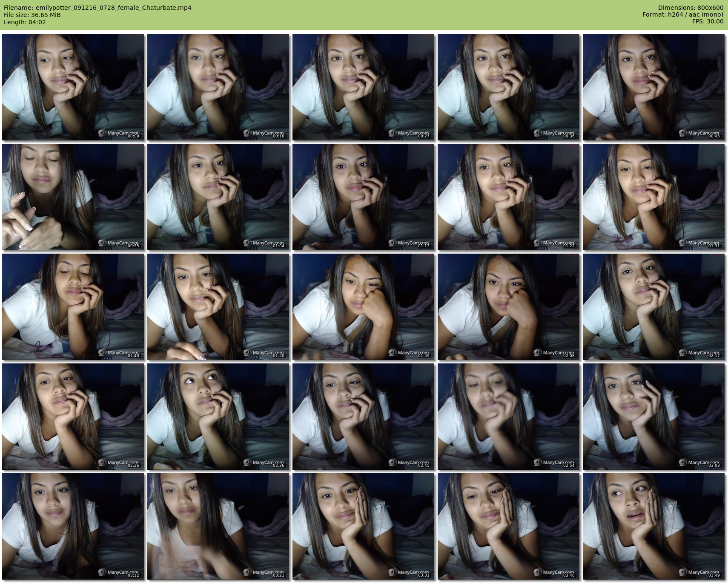
Task: Click the ManyCam.com watermark in 03:03 frame
Action: click(703, 462)
